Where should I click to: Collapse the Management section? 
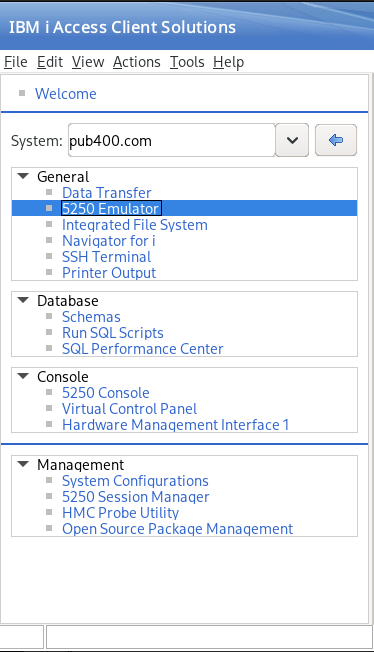coord(23,464)
